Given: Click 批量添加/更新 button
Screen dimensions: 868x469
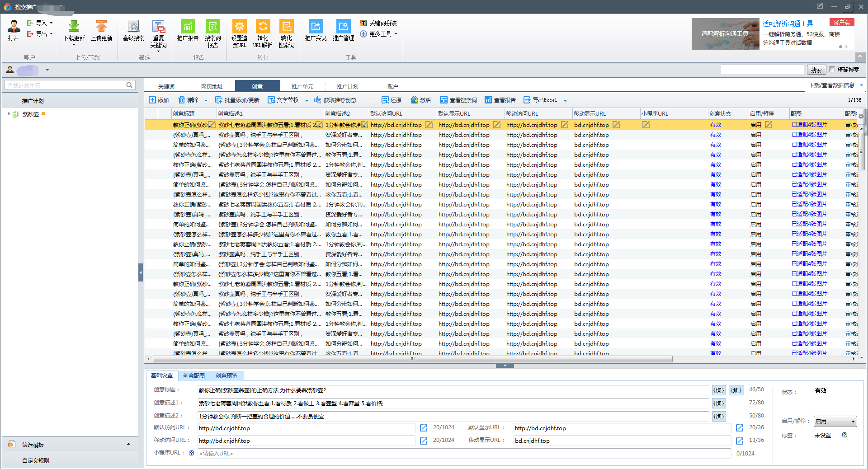Looking at the screenshot, I should 237,100.
